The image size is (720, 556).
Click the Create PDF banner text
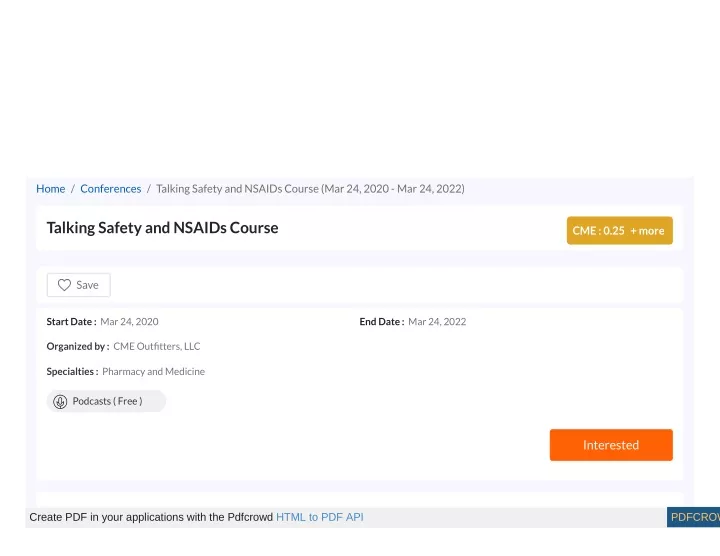[x=151, y=517]
